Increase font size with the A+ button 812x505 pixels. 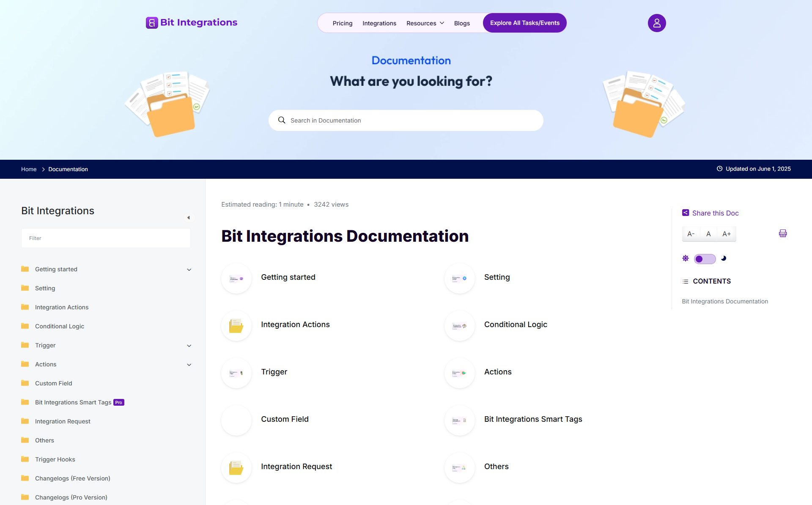(x=726, y=234)
